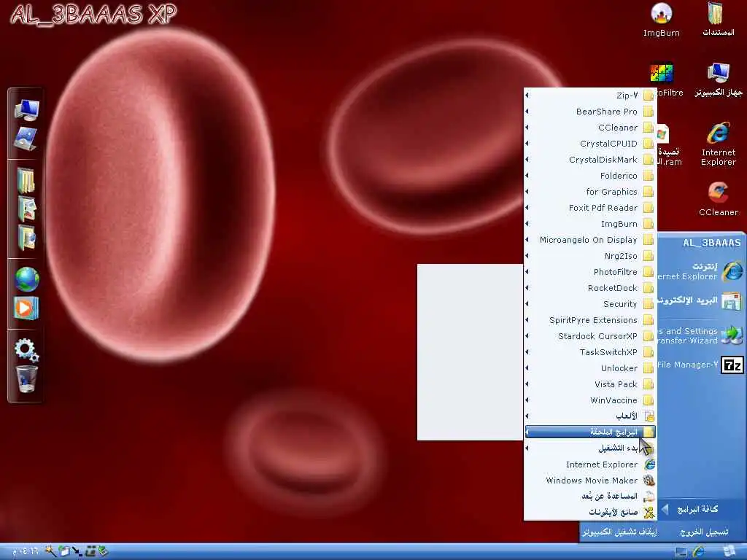Open the PhotoFiltre submenu
747x560 pixels.
[x=590, y=272]
